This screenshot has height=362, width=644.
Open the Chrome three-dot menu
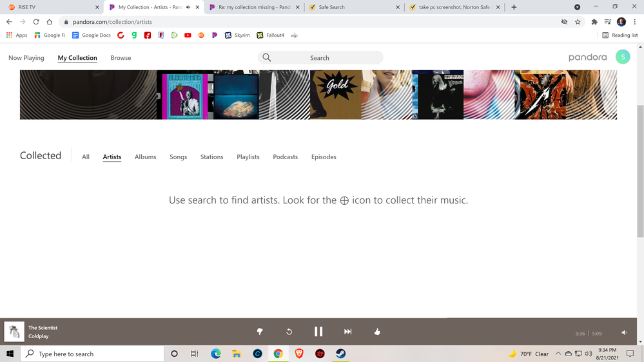pos(635,22)
